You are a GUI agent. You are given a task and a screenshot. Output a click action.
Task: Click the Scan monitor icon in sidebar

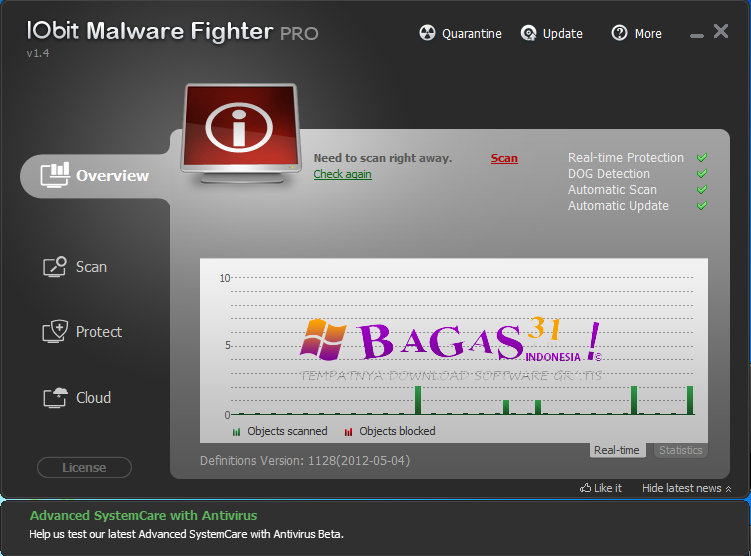[55, 267]
